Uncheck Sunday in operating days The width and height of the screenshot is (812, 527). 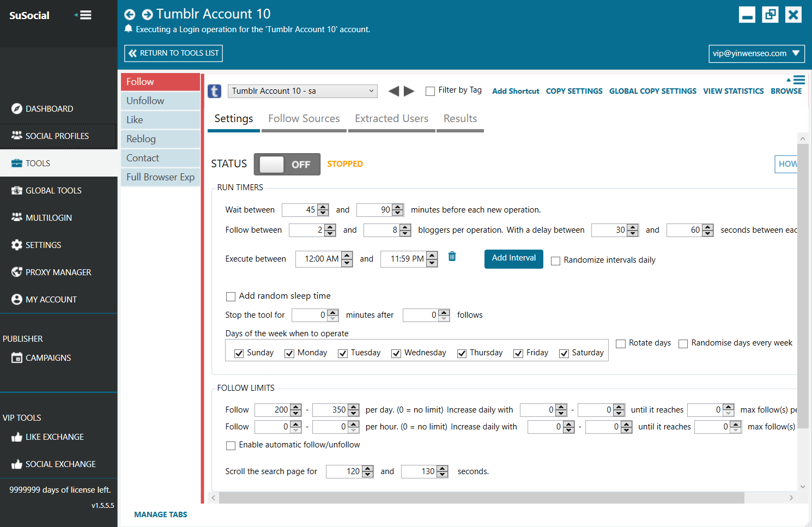coord(239,354)
